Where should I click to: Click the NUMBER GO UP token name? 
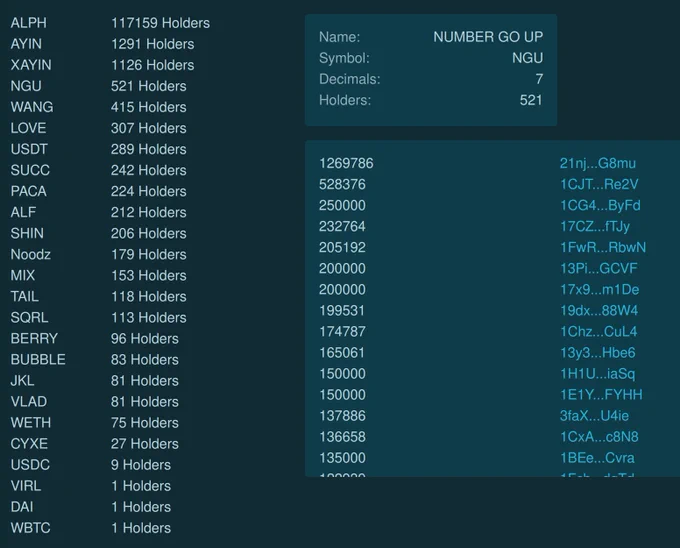[x=488, y=37]
